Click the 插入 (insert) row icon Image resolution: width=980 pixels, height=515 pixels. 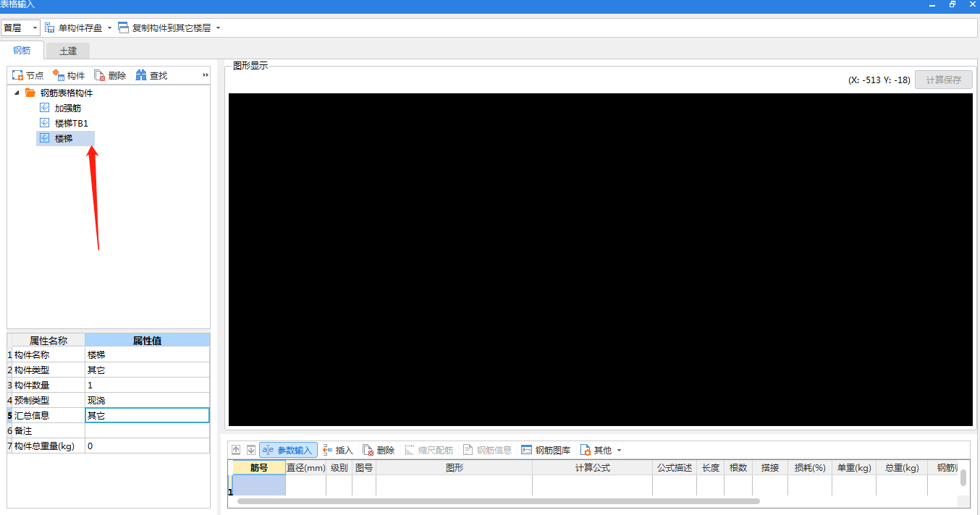pos(328,450)
